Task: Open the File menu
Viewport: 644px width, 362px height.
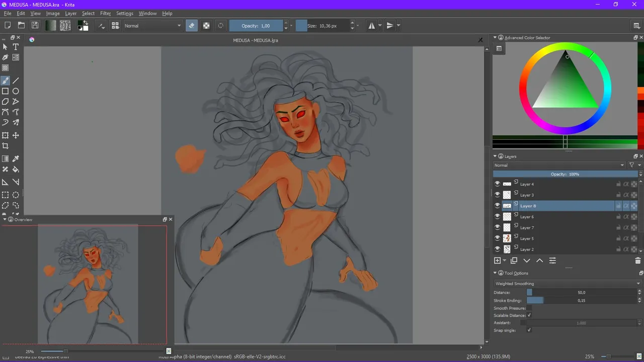Action: (x=8, y=14)
